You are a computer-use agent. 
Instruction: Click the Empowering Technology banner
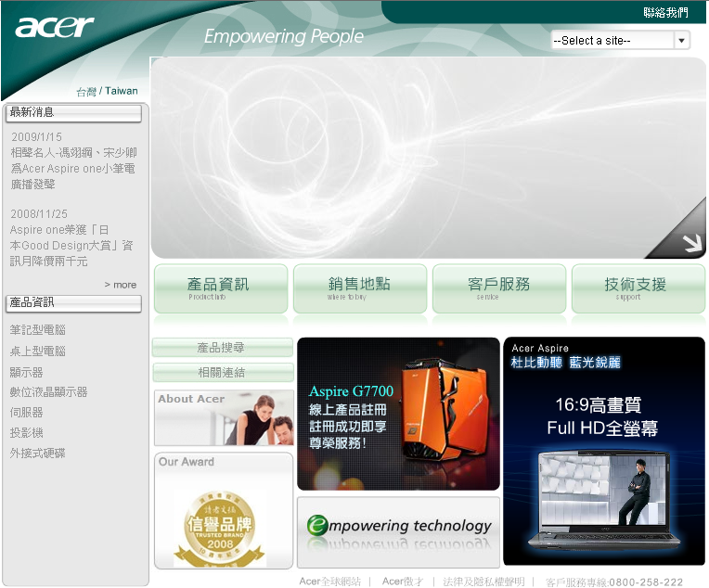pyautogui.click(x=398, y=532)
